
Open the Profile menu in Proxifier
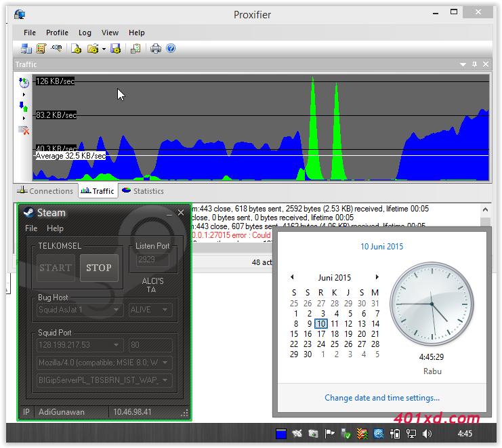point(57,33)
